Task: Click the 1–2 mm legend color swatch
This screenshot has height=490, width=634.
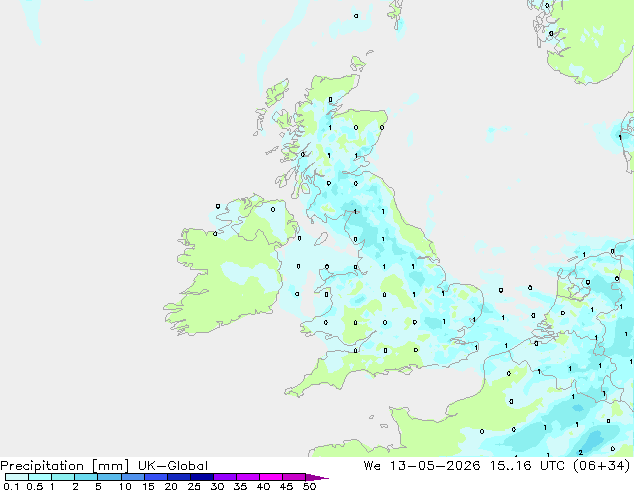Action: point(63,477)
